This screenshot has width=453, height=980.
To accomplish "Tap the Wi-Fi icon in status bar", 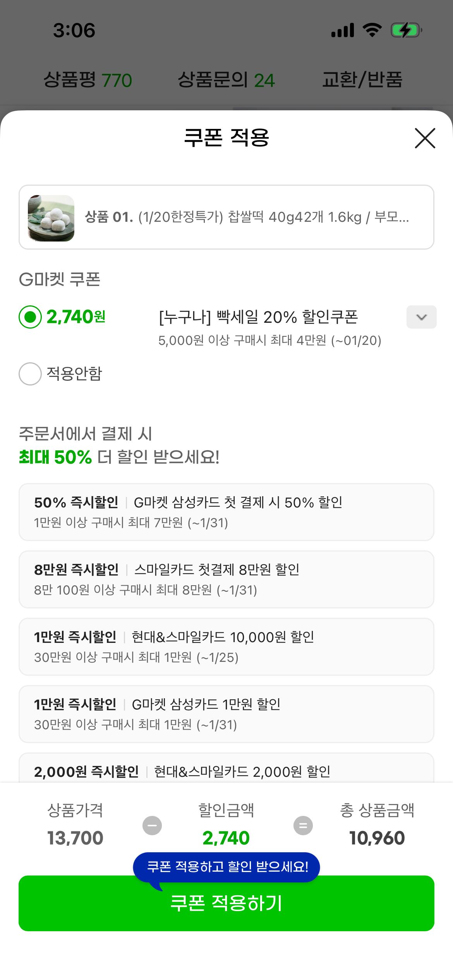I will (x=372, y=30).
